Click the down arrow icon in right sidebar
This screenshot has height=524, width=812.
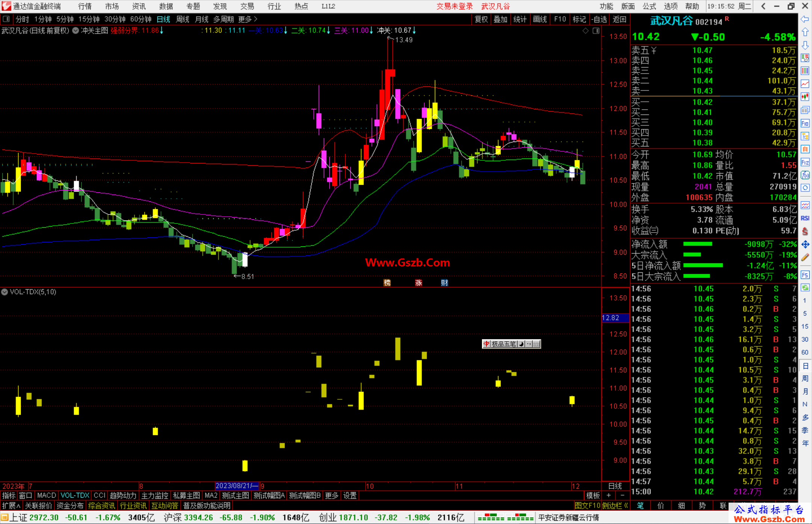click(x=805, y=45)
